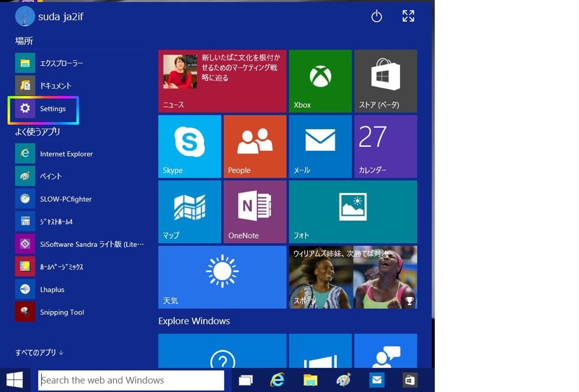The image size is (579, 392).
Task: Open the people chat tile under Explore Windows
Action: click(386, 351)
